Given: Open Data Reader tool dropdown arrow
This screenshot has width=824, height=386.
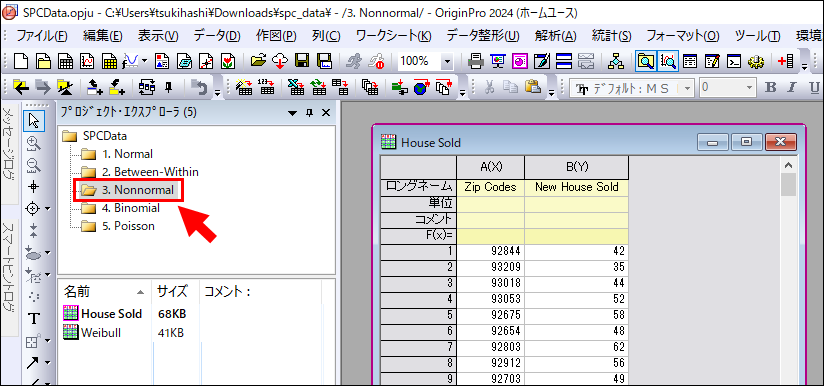Looking at the screenshot, I should 48,209.
